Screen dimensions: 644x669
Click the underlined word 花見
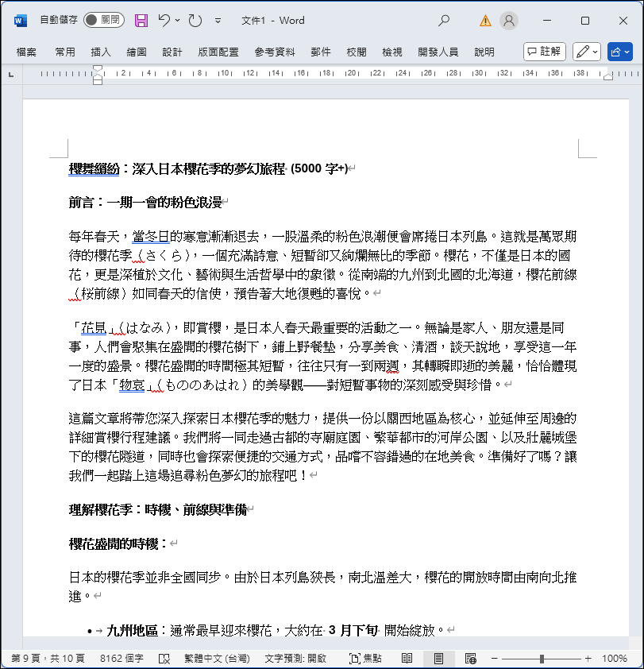click(x=94, y=327)
